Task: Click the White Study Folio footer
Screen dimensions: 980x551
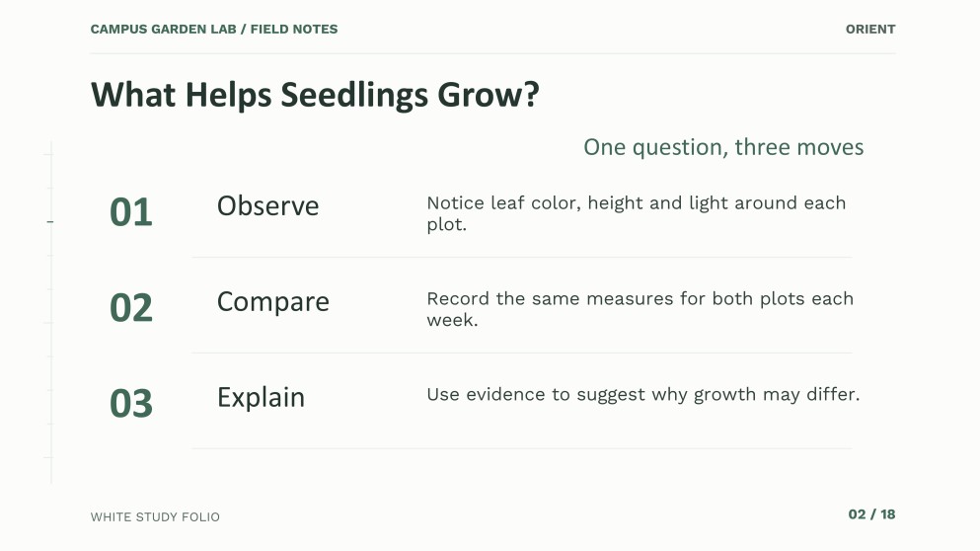Action: 155,517
